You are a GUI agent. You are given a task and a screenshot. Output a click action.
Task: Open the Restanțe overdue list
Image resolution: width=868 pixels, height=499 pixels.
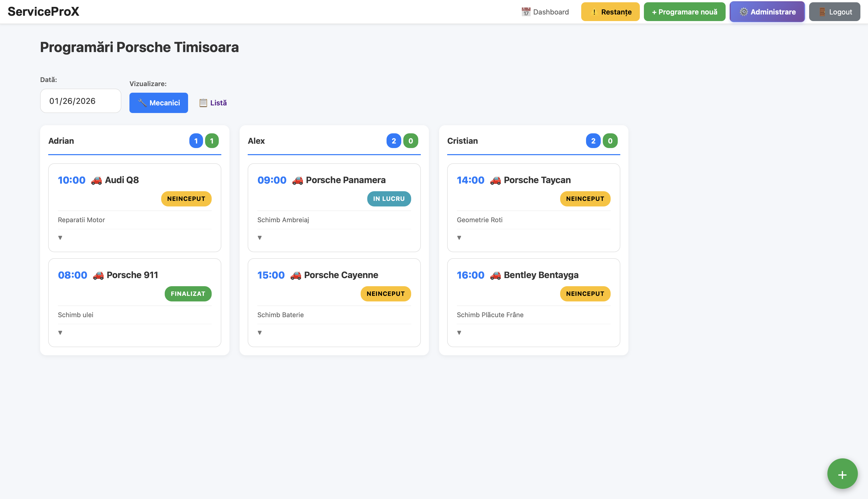[610, 11]
